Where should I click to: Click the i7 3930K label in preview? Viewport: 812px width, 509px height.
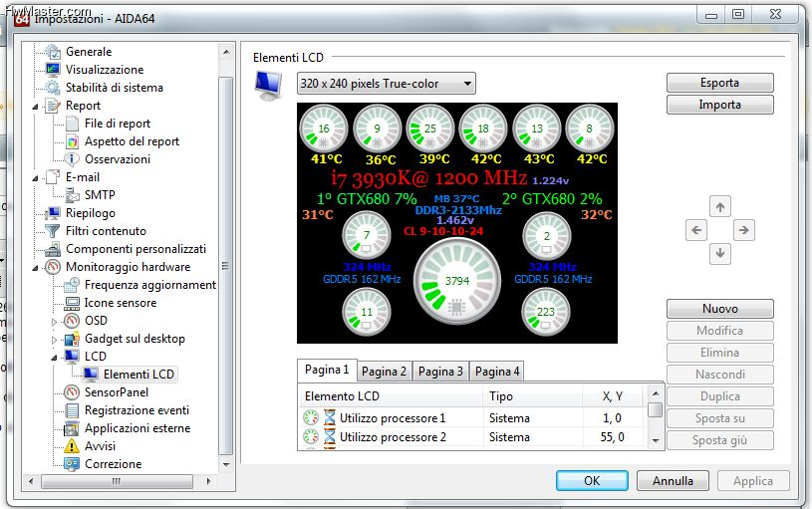click(428, 178)
